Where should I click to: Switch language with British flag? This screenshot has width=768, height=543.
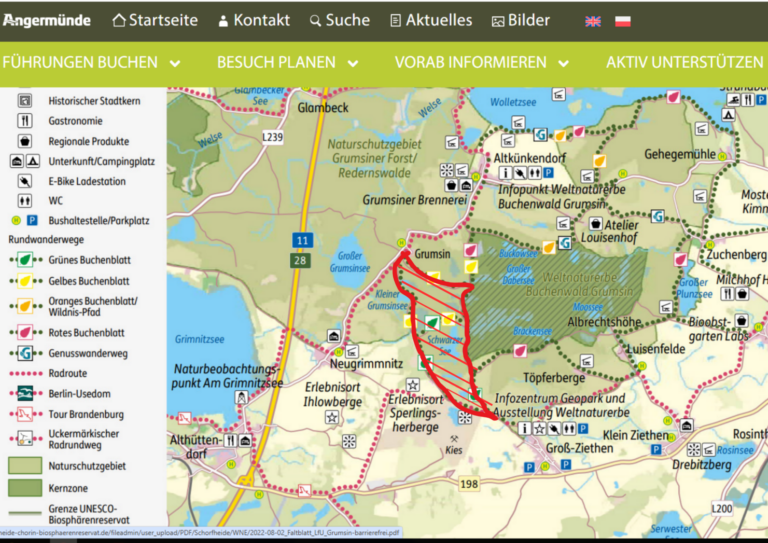tap(593, 21)
